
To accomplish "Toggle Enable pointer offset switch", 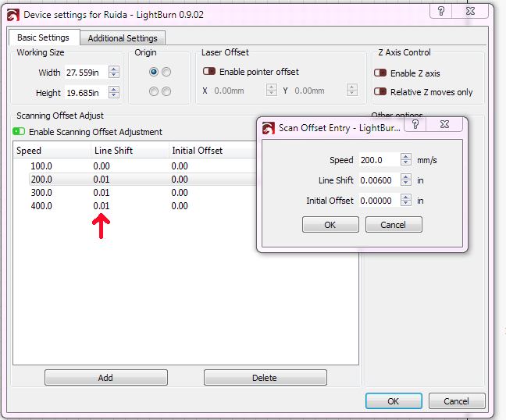I will pos(209,71).
